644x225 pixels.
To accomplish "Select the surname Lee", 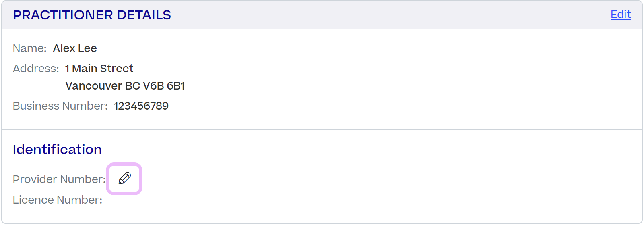I will [87, 48].
